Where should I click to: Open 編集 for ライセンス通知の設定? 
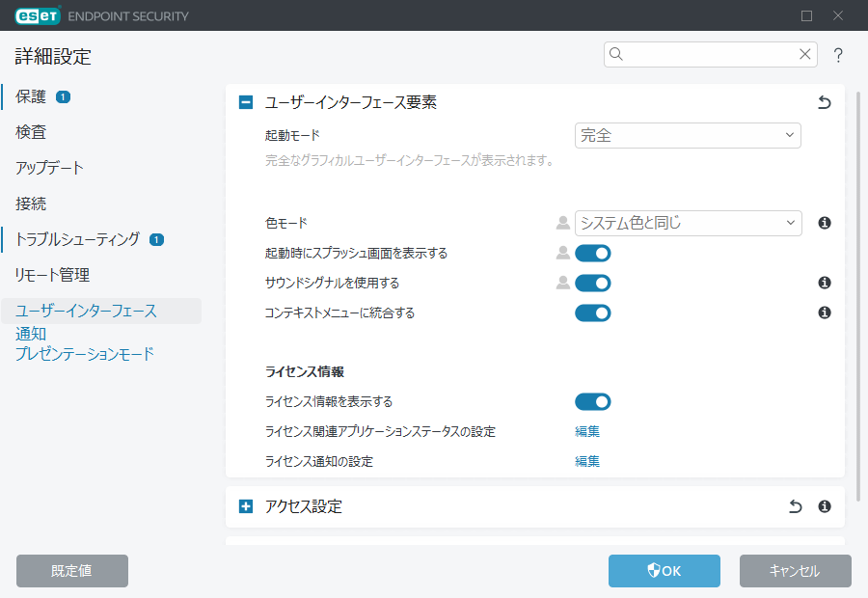[586, 461]
